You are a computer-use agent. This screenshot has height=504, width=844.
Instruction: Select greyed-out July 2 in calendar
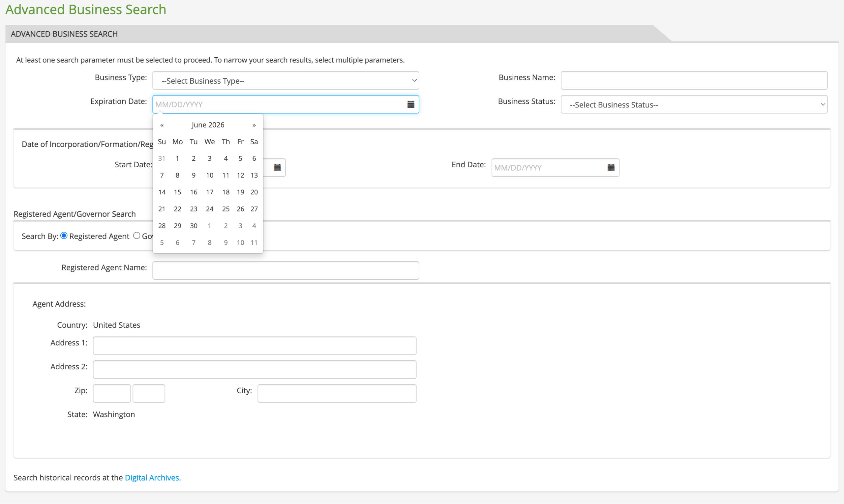pos(226,226)
